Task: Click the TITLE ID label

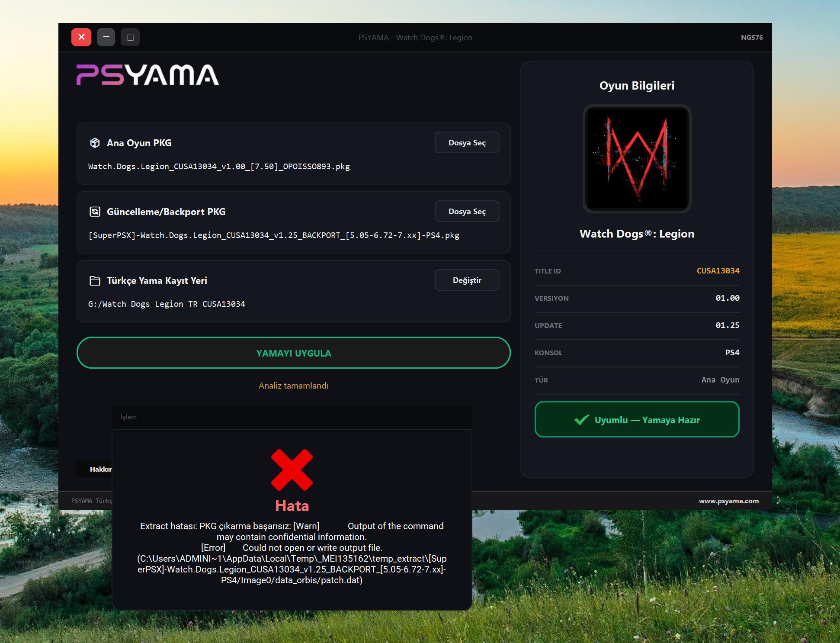Action: coord(548,271)
